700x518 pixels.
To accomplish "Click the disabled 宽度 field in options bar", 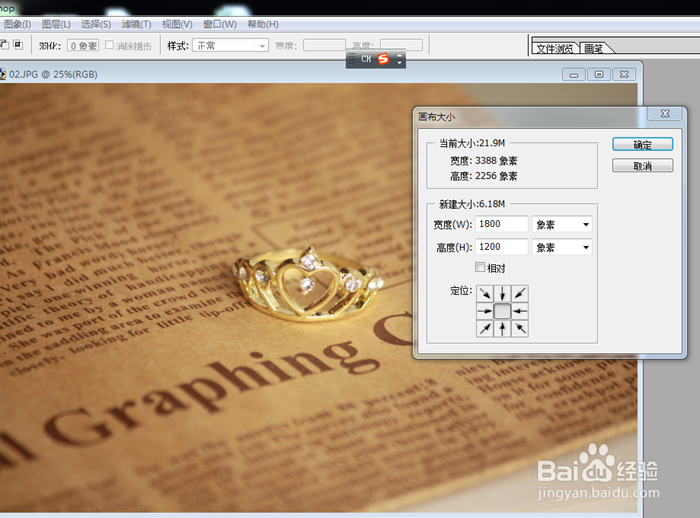I will (324, 45).
